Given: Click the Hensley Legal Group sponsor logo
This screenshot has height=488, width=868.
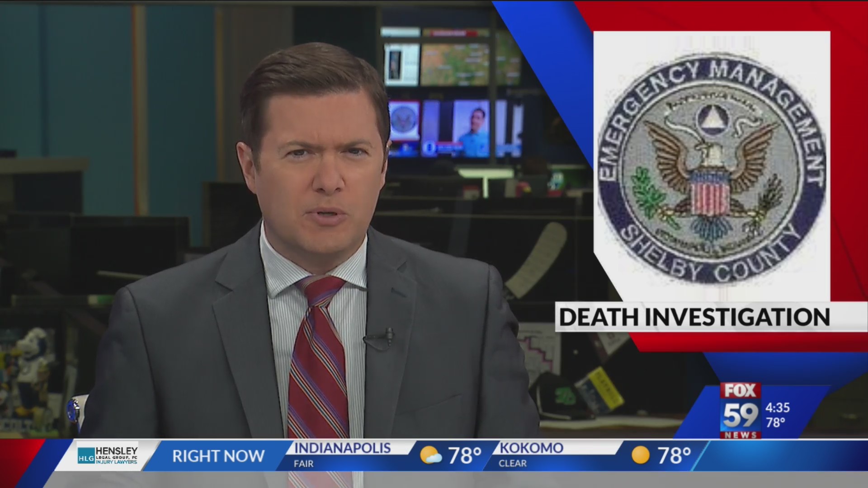Looking at the screenshot, I should [108, 455].
